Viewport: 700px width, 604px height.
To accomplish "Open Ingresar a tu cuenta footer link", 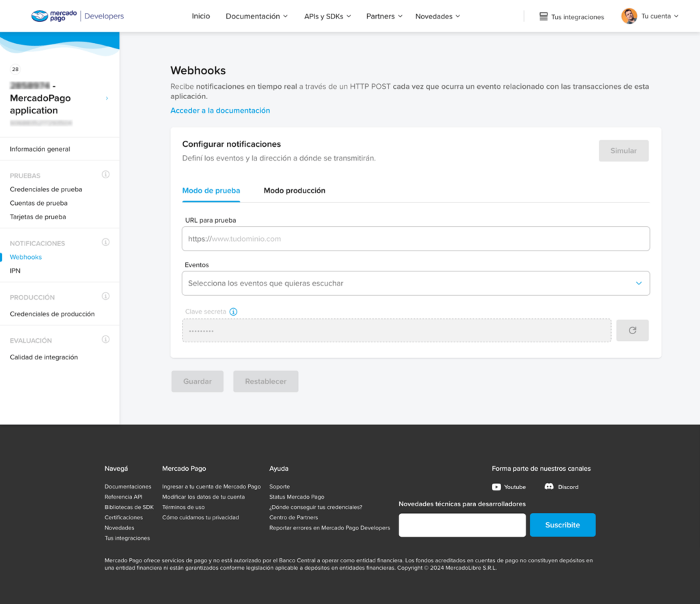I will (211, 486).
